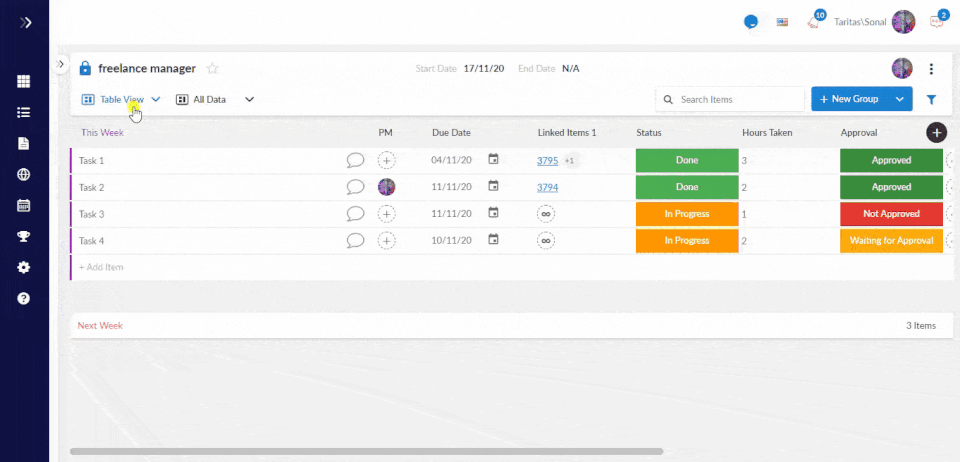Open the settings gear in sidebar

(x=24, y=267)
